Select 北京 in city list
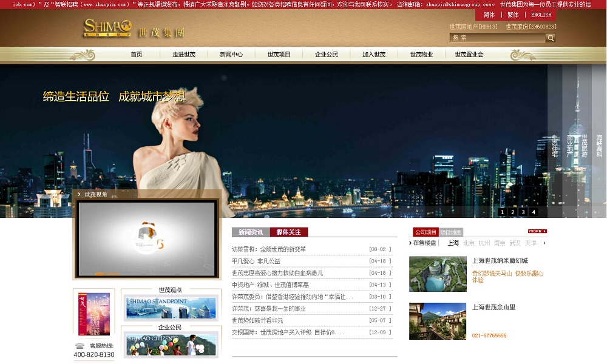 point(469,243)
